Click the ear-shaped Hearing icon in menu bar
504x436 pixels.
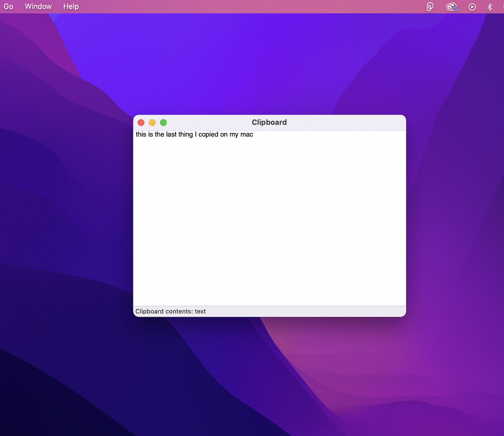(x=429, y=6)
